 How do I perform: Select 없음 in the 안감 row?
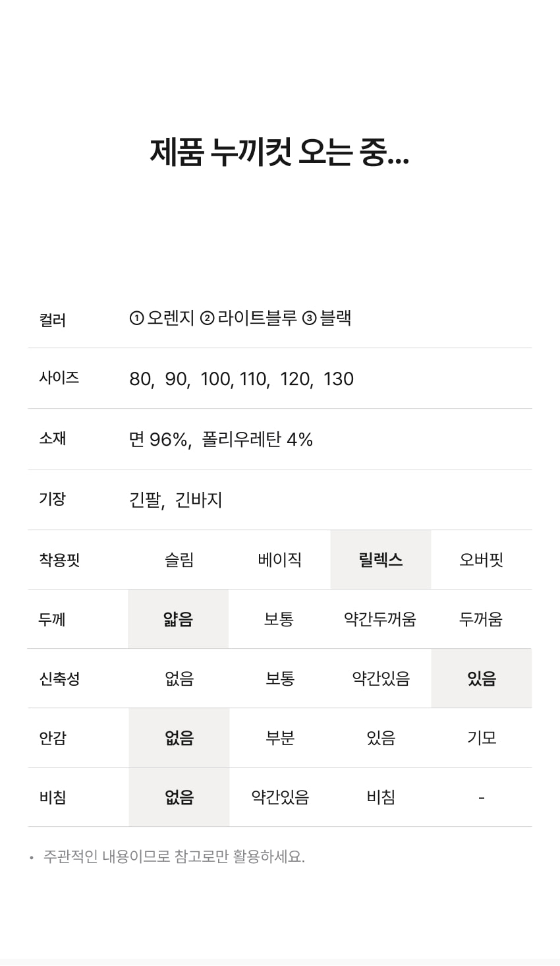click(x=179, y=738)
